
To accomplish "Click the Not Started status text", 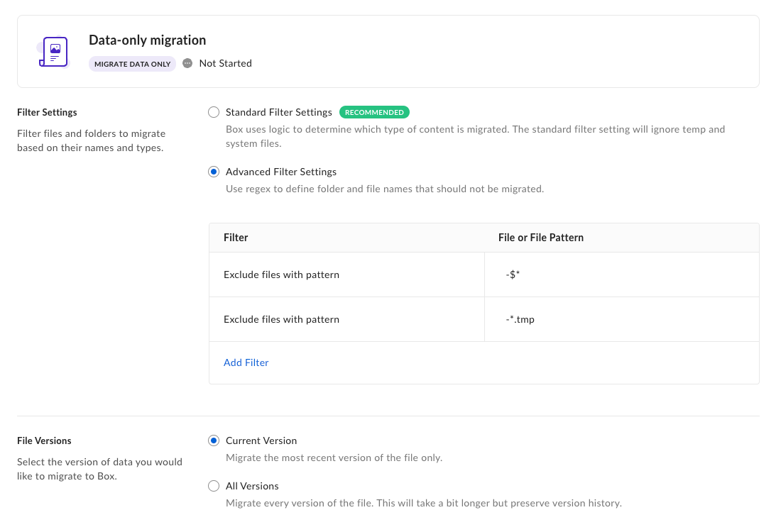I will 225,63.
